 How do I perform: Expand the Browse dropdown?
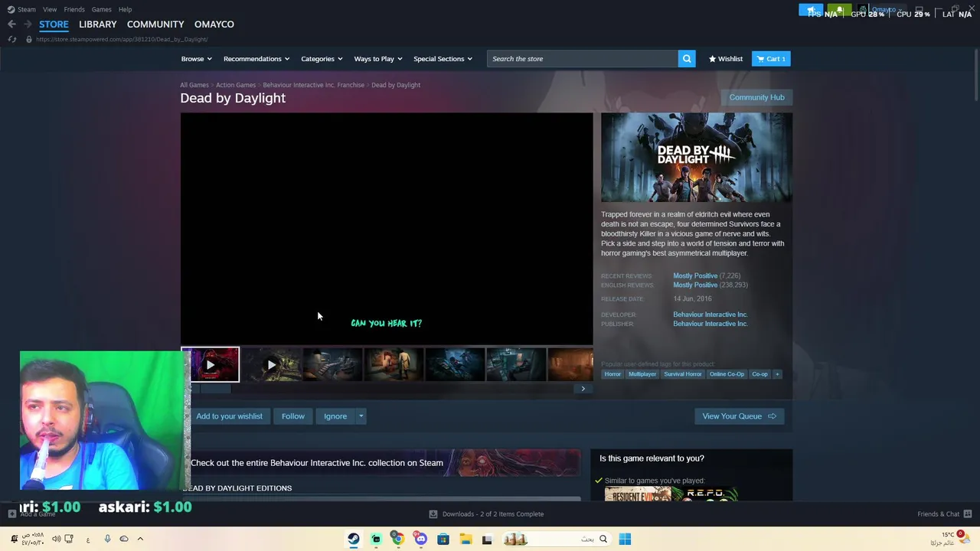point(197,59)
